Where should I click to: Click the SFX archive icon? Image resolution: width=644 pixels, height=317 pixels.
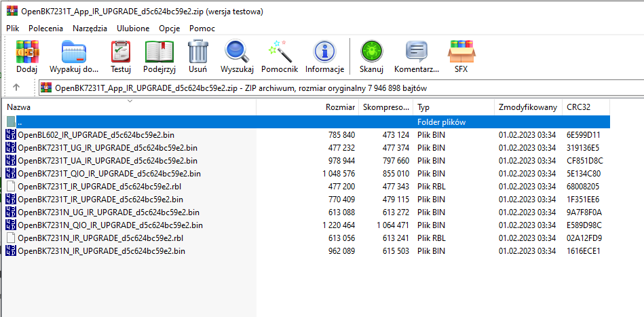(461, 52)
